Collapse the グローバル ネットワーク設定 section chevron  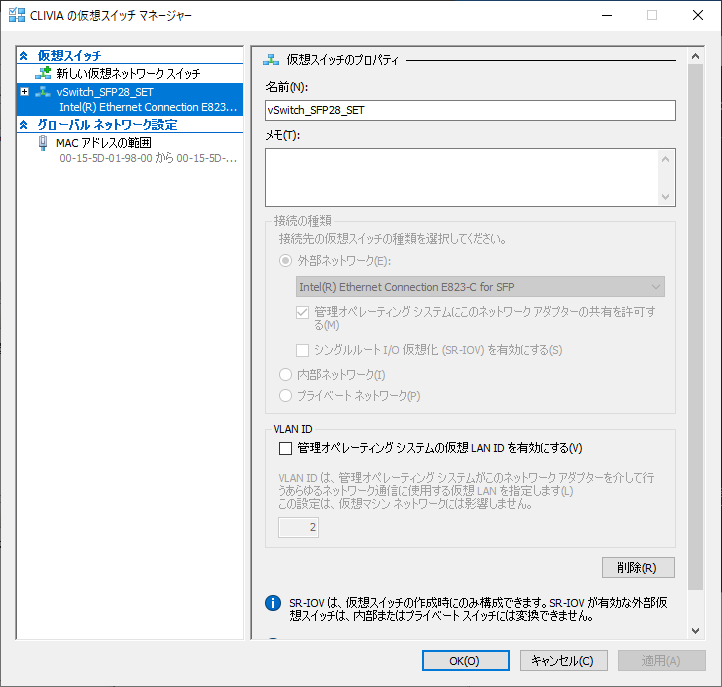point(24,125)
